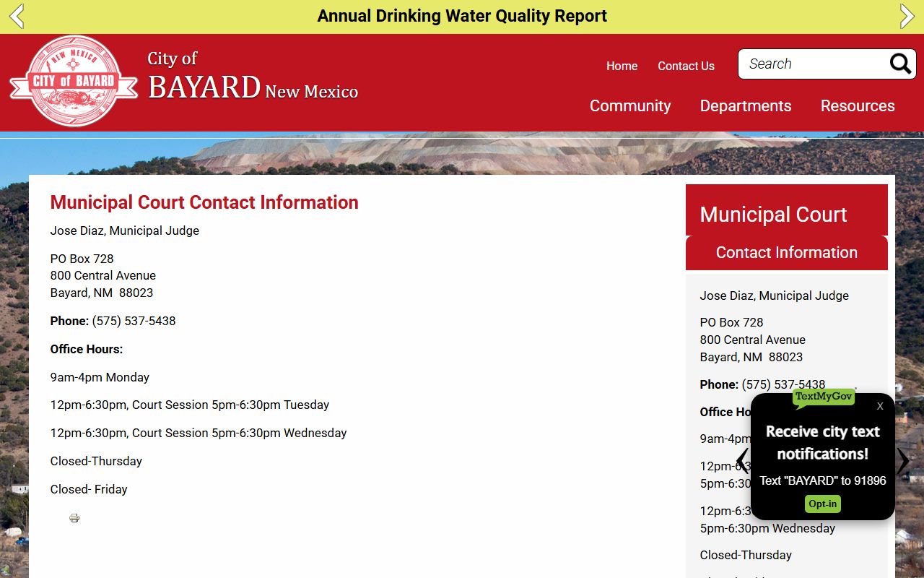Click 'Closed-Thursday' in main content

coord(96,461)
